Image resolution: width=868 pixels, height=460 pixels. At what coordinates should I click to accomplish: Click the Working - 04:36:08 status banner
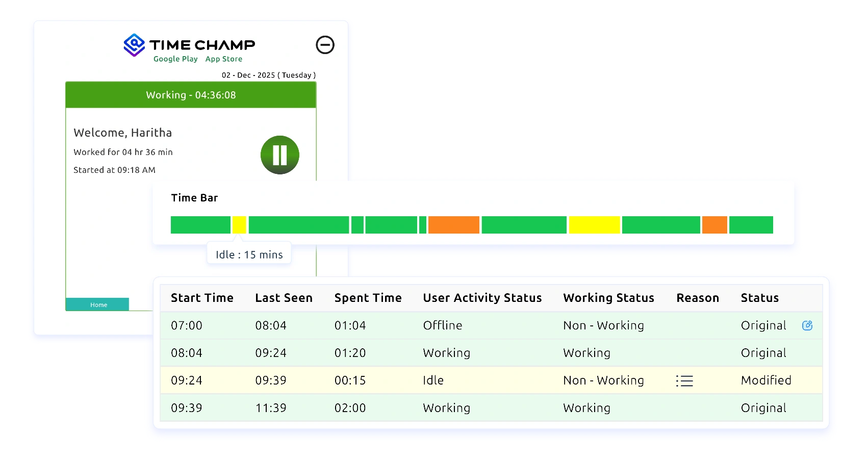tap(190, 95)
